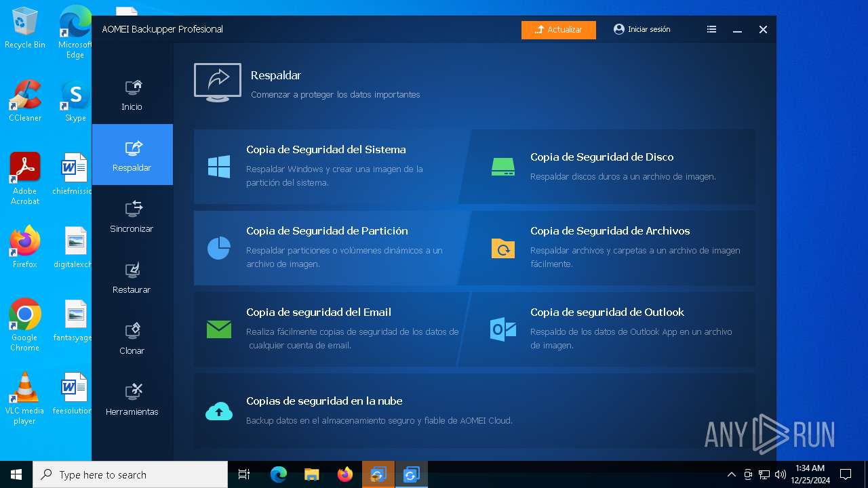Viewport: 868px width, 488px height.
Task: Click the network icon in system tray
Action: (x=764, y=474)
